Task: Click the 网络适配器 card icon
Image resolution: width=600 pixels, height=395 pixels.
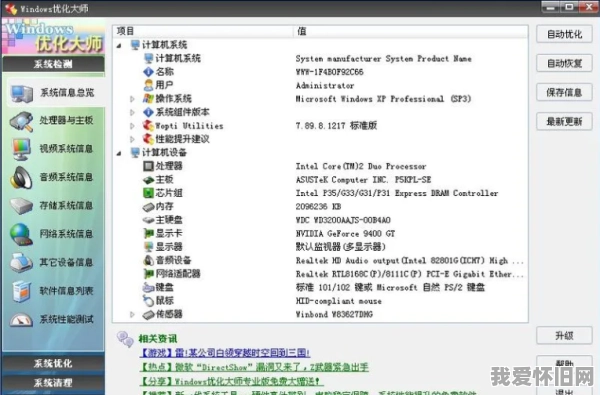Action: click(148, 274)
